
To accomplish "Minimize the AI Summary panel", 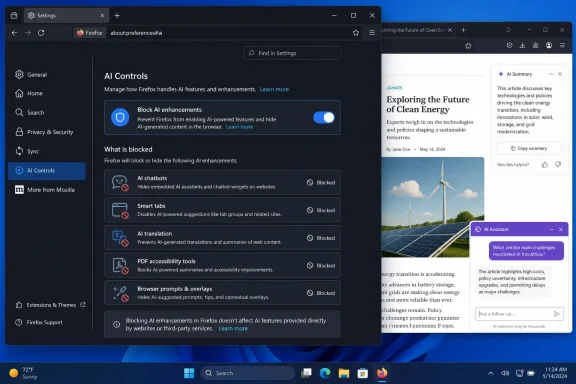I will (551, 74).
